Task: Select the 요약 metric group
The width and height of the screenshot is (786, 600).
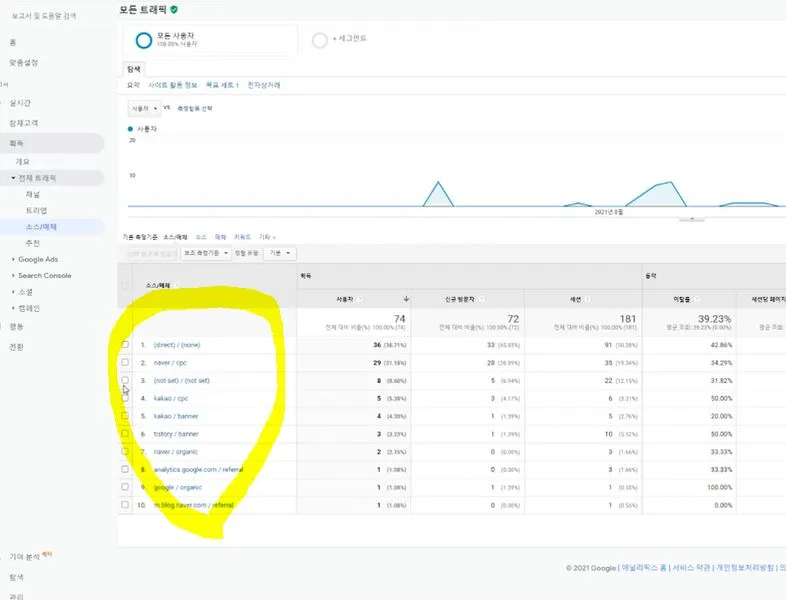Action: [x=133, y=85]
